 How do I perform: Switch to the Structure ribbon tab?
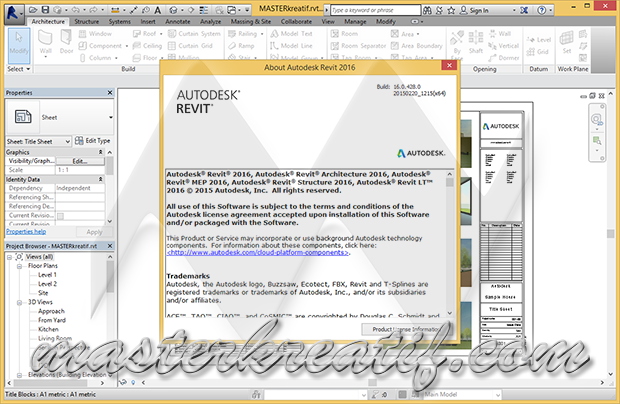[87, 21]
